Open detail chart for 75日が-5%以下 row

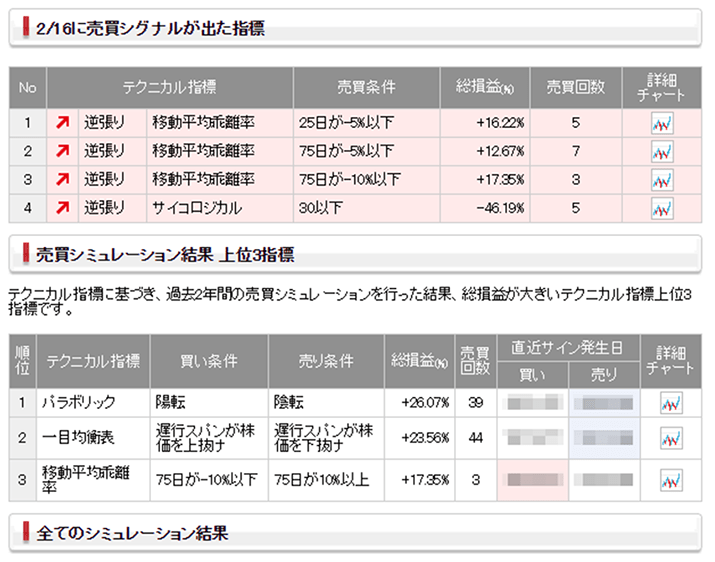point(661,151)
